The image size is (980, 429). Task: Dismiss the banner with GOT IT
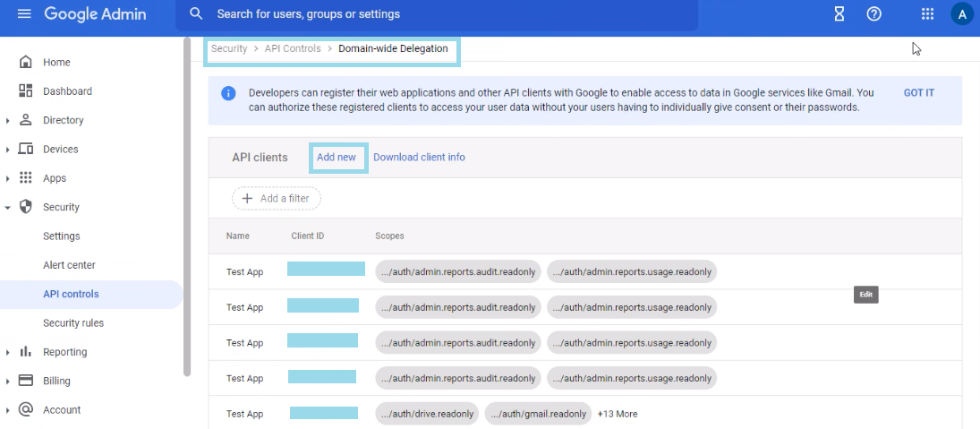(918, 93)
